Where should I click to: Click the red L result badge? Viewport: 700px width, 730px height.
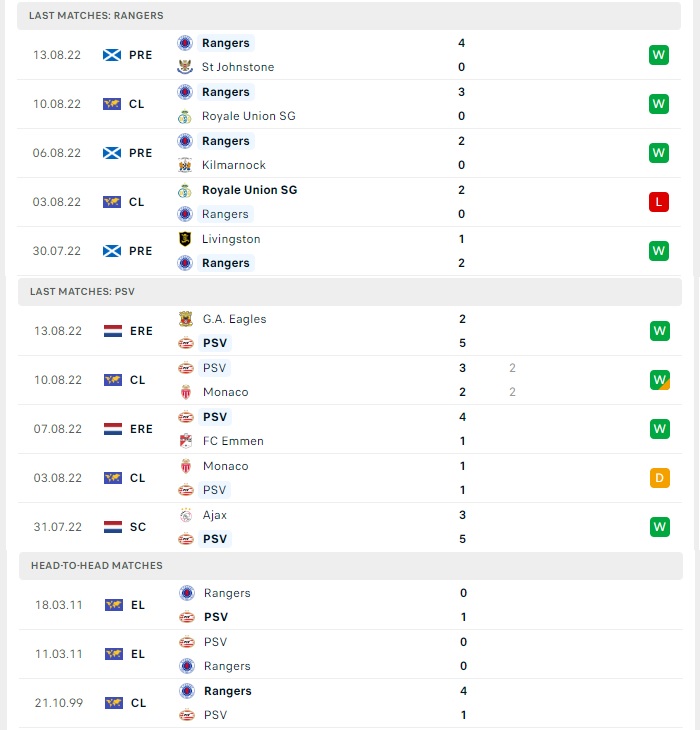point(659,202)
